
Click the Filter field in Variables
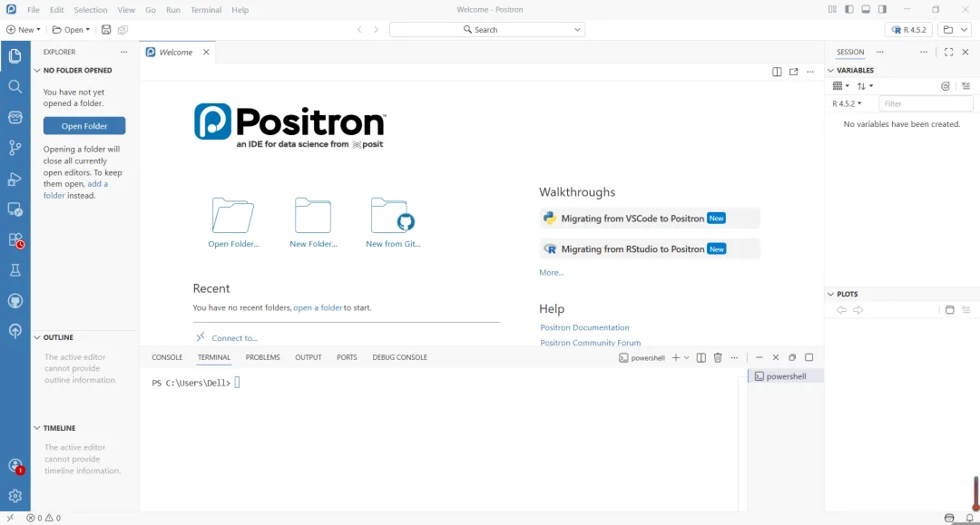point(926,103)
